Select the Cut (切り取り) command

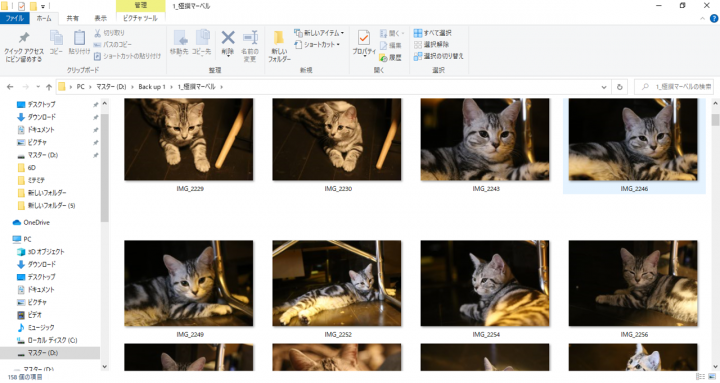point(109,33)
